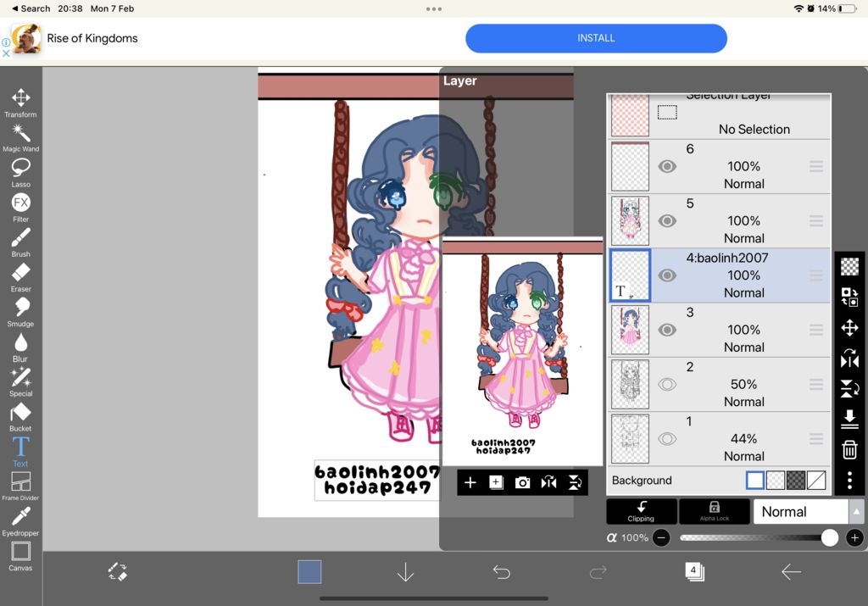Select the Eraser tool
Viewport: 868px width, 606px height.
(x=20, y=277)
